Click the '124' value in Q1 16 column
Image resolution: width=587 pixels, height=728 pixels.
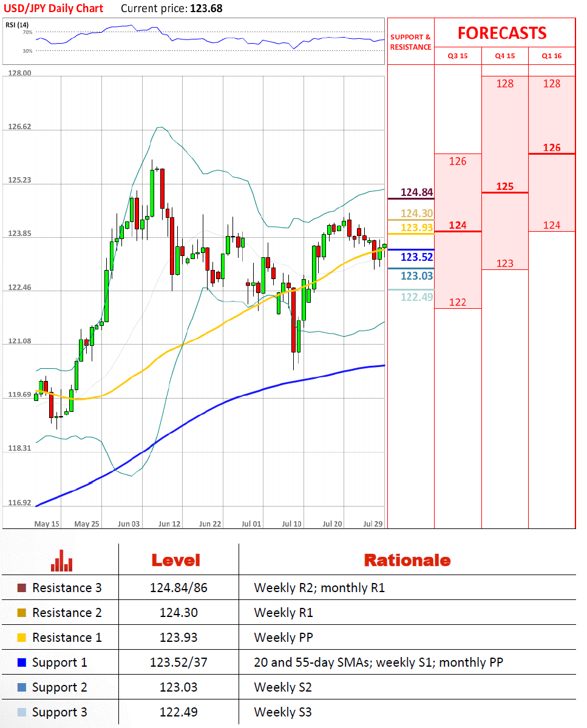coord(552,225)
